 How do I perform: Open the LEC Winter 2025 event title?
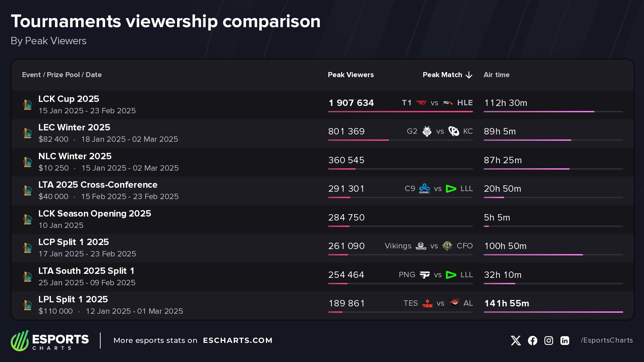[74, 127]
